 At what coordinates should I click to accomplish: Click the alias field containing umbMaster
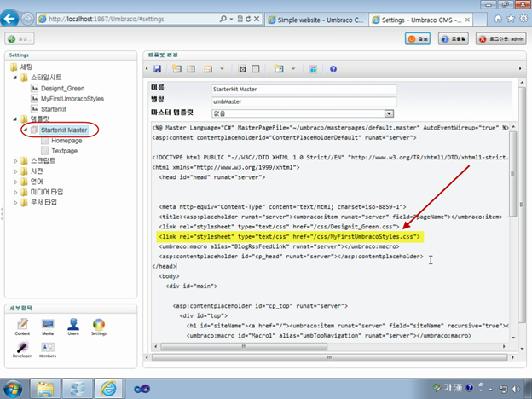click(304, 101)
